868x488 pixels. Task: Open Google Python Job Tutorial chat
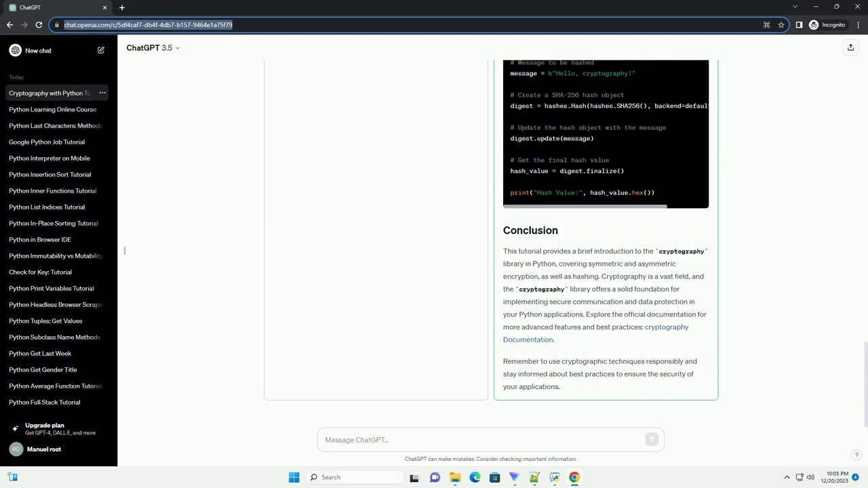pos(47,142)
